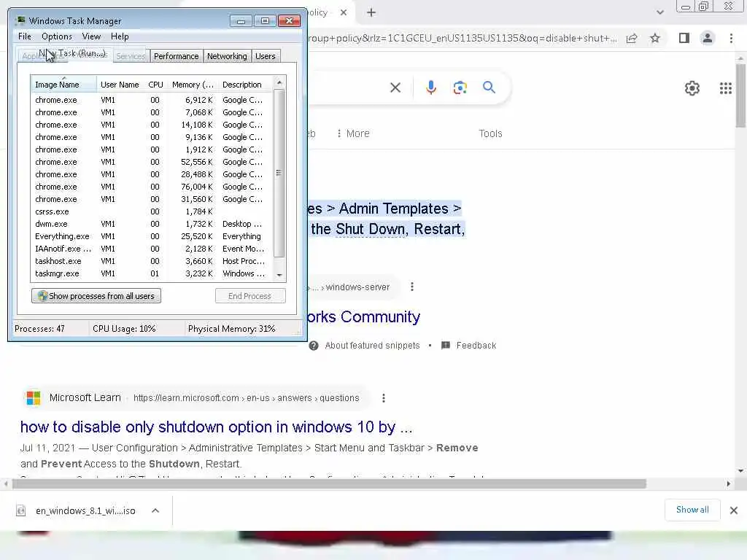This screenshot has width=747, height=560.
Task: Toggle Chrome side panel
Action: tap(684, 38)
